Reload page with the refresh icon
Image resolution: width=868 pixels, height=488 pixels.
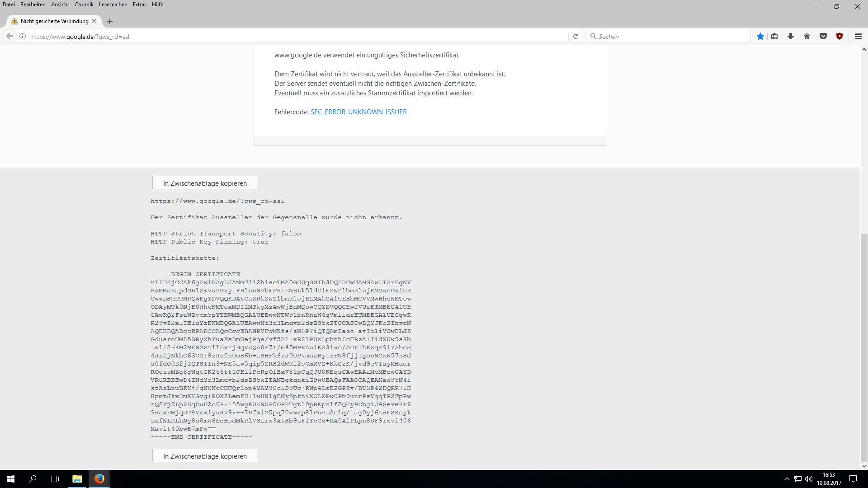tap(576, 37)
